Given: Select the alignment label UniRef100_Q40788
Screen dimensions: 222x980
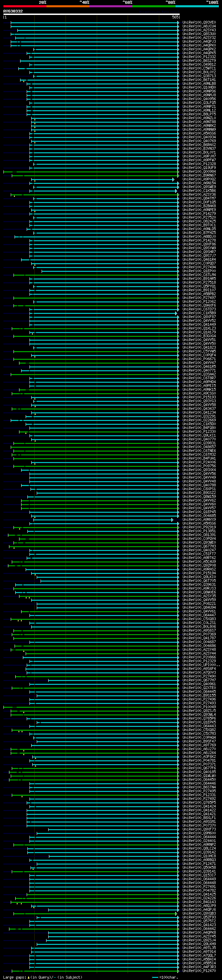Looking at the screenshot, I should click(199, 485).
